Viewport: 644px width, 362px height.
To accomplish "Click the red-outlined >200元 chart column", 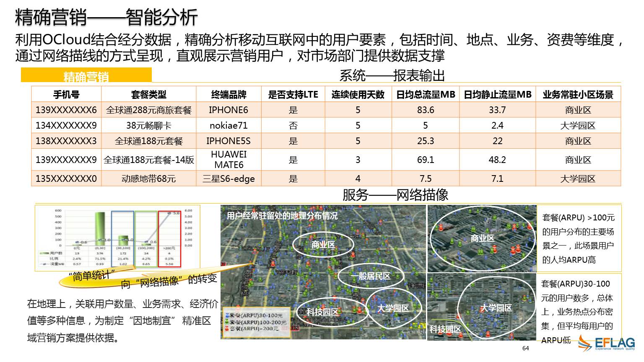I will click(x=169, y=239).
